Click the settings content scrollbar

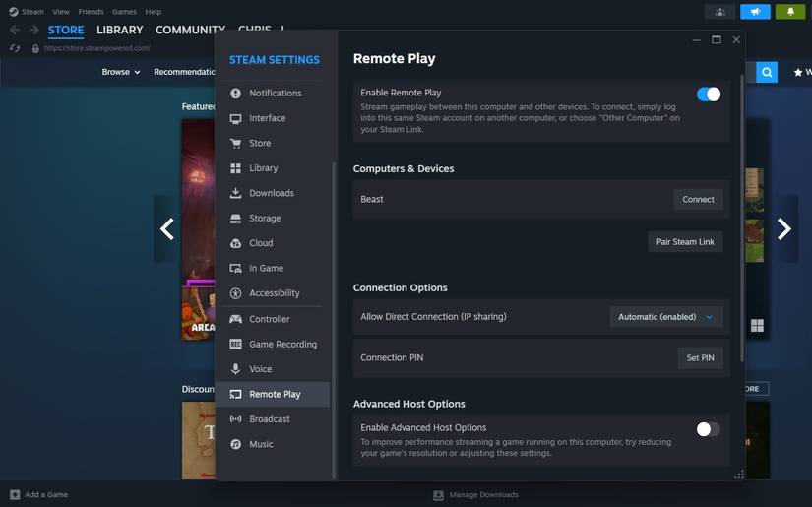[742, 218]
